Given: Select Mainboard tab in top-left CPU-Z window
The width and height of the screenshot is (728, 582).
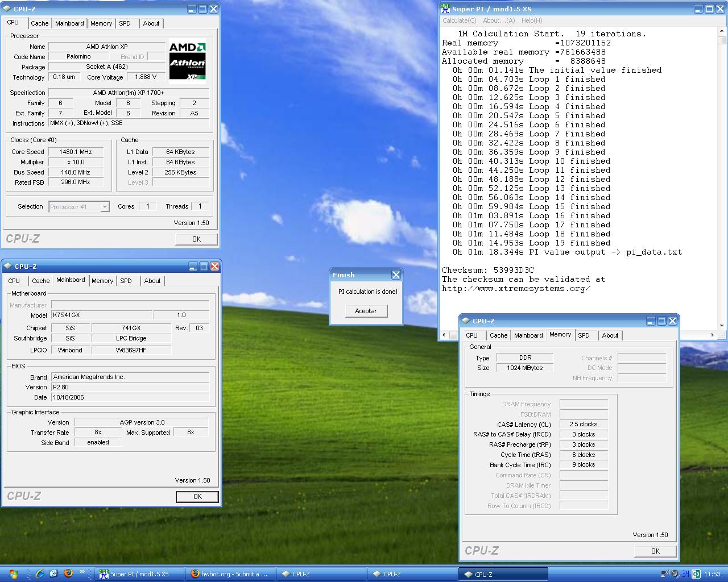Looking at the screenshot, I should (x=69, y=23).
